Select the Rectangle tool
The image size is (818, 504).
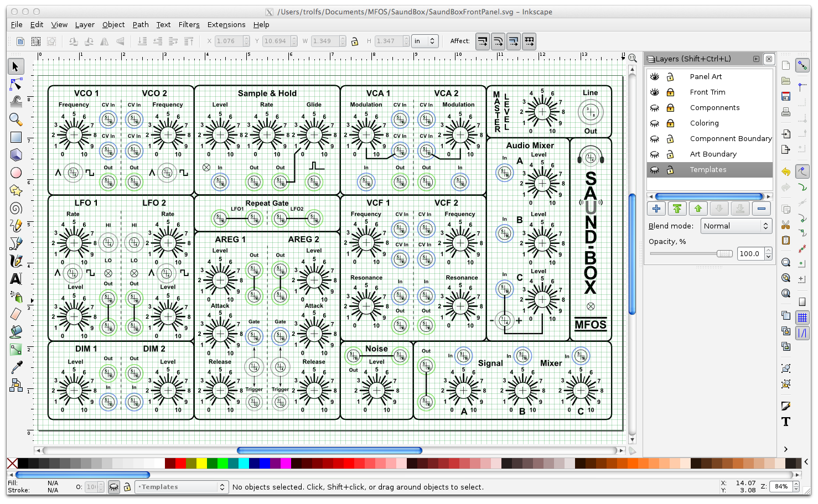pos(15,137)
